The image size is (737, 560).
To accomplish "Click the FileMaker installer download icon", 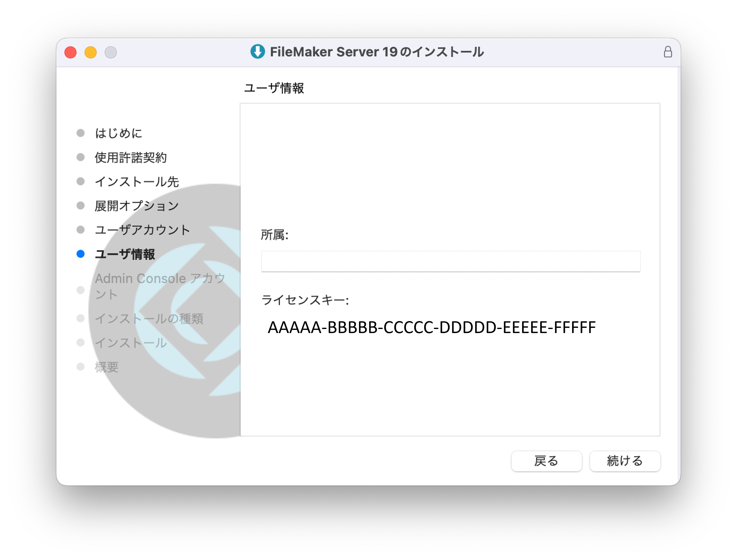I will click(258, 52).
